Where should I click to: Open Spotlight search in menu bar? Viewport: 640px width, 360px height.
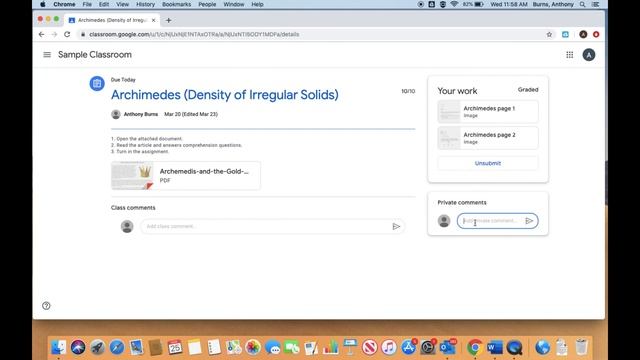tap(582, 4)
